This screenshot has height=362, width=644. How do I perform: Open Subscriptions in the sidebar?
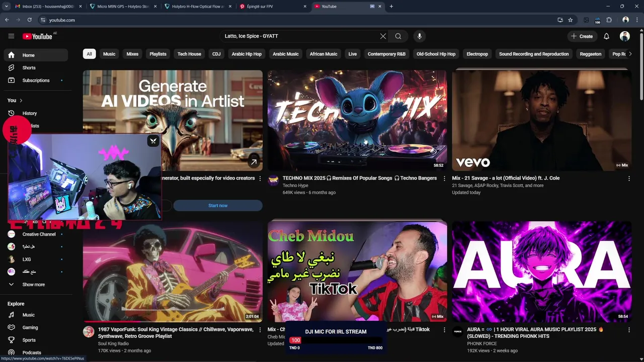point(35,80)
